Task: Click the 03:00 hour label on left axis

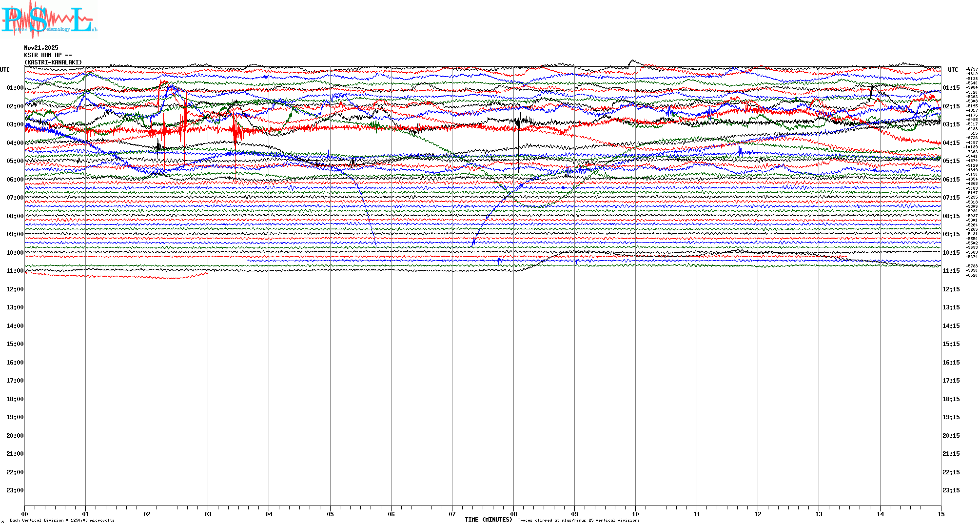Action: tap(15, 124)
